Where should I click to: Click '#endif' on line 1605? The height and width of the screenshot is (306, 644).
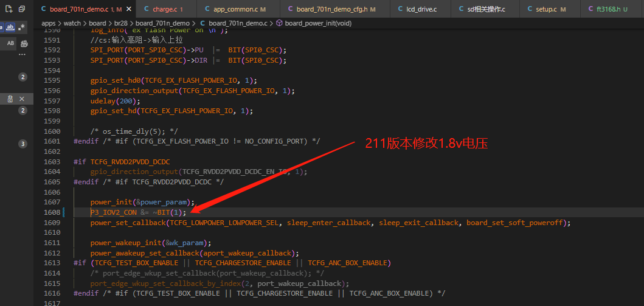coord(86,182)
